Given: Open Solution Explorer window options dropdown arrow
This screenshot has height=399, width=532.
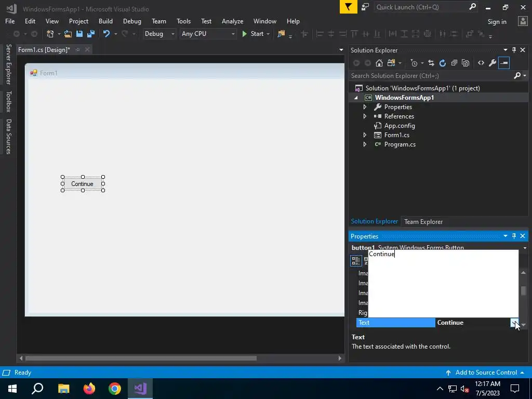Looking at the screenshot, I should click(x=505, y=50).
